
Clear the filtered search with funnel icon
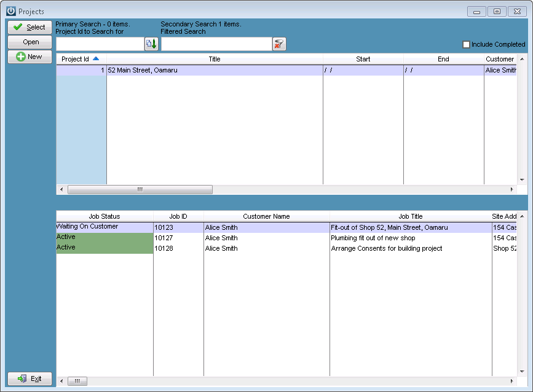coord(279,44)
